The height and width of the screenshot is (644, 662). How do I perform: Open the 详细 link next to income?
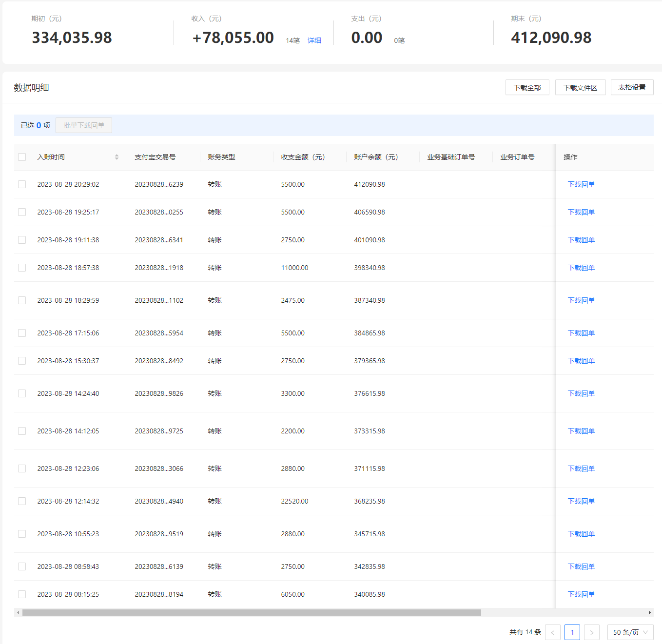click(x=314, y=40)
